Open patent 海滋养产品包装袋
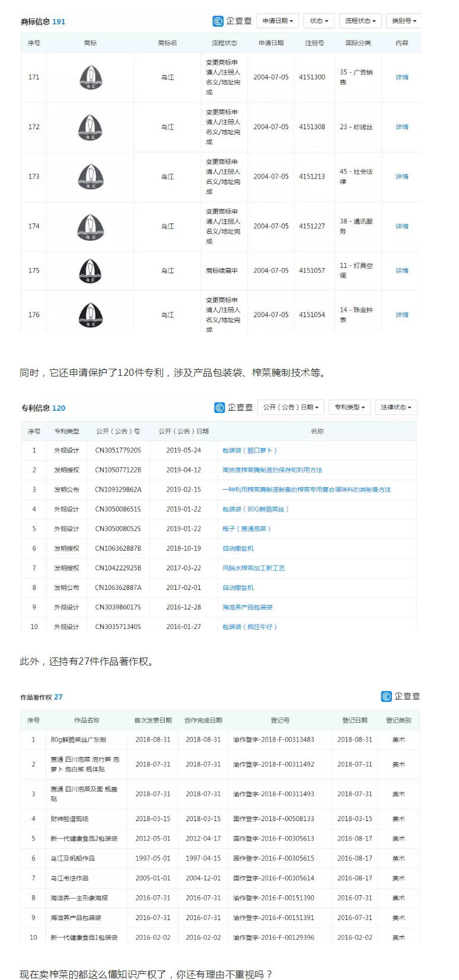 [x=247, y=607]
